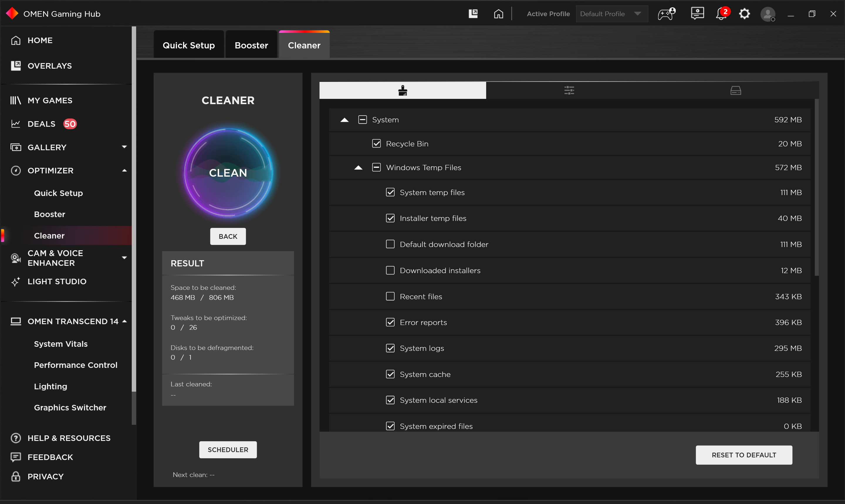
Task: Uncheck Error reports
Action: click(x=390, y=322)
